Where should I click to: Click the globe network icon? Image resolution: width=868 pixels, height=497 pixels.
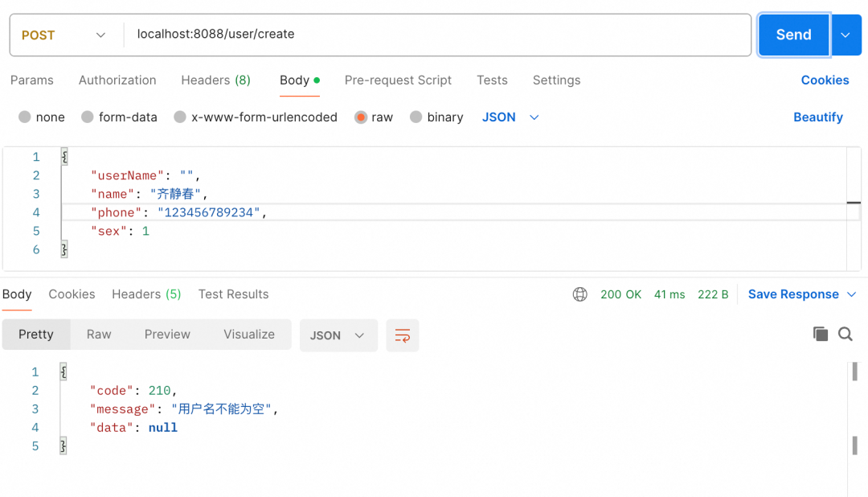(579, 294)
